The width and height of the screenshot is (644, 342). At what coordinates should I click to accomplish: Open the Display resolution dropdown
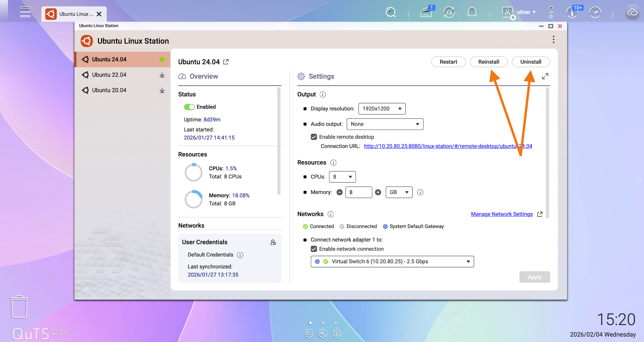pyautogui.click(x=382, y=109)
